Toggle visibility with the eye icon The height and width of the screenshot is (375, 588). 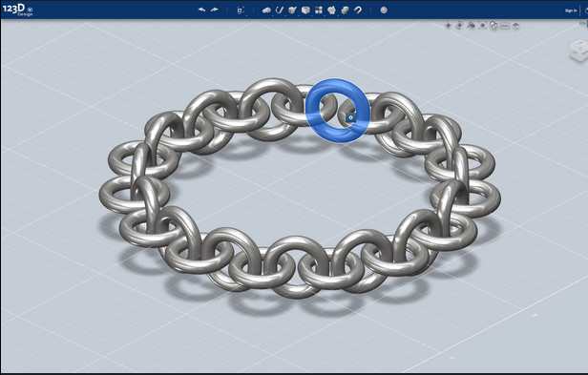(516, 26)
